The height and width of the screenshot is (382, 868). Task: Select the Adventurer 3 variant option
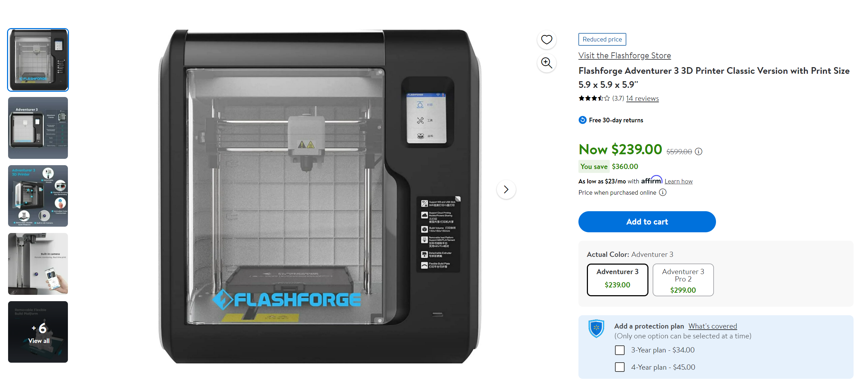point(617,280)
